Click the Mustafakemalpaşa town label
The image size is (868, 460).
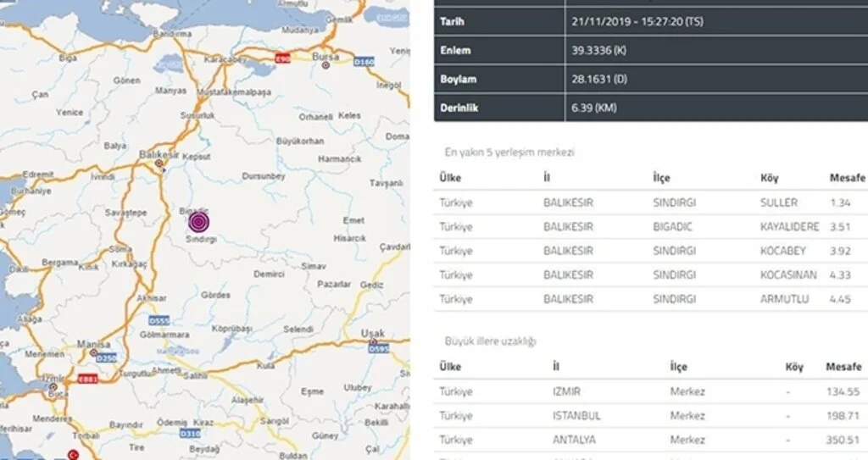point(234,92)
